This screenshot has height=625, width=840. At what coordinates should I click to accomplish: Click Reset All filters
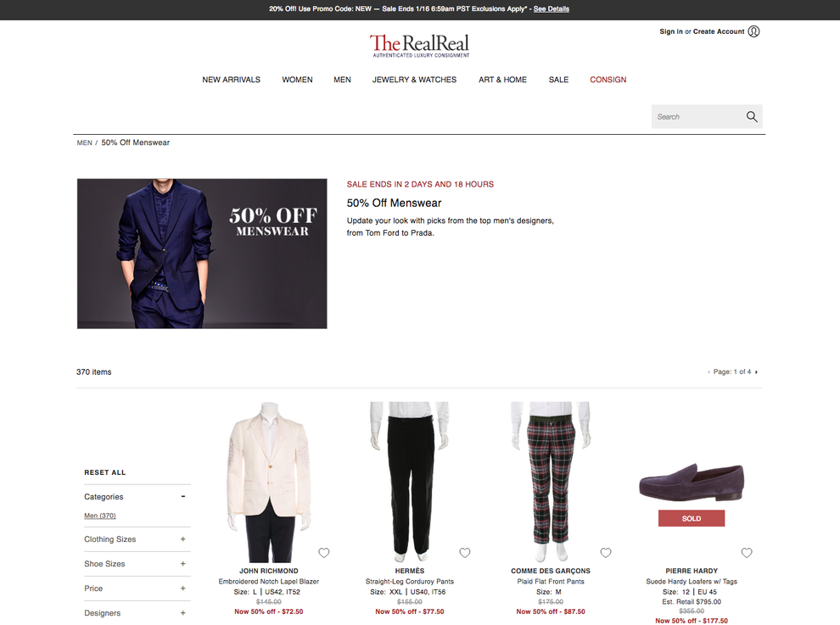click(x=105, y=472)
